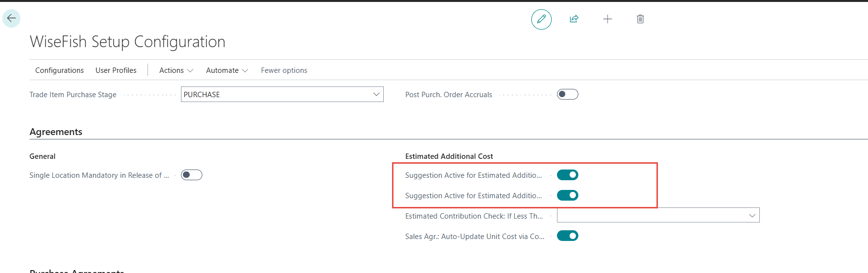
Task: Toggle Post Purch. Order Accruals switch
Action: pos(567,94)
